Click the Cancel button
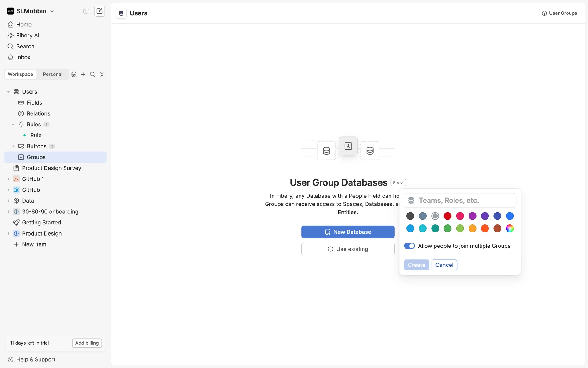 [x=444, y=265]
